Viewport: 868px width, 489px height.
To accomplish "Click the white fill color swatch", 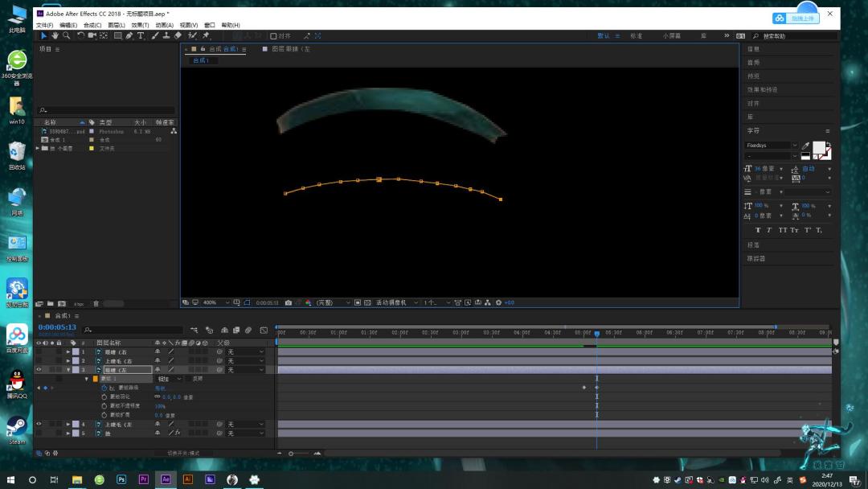I will (x=819, y=147).
